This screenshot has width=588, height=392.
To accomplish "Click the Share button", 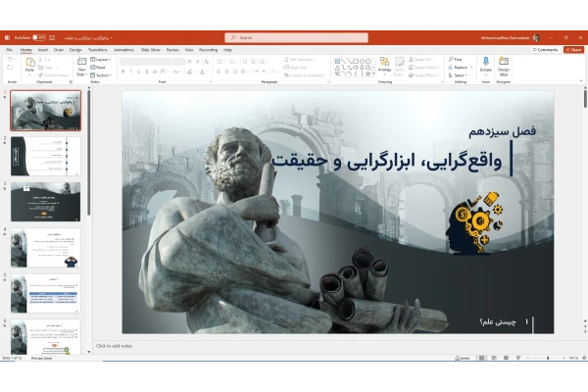I will click(x=574, y=49).
